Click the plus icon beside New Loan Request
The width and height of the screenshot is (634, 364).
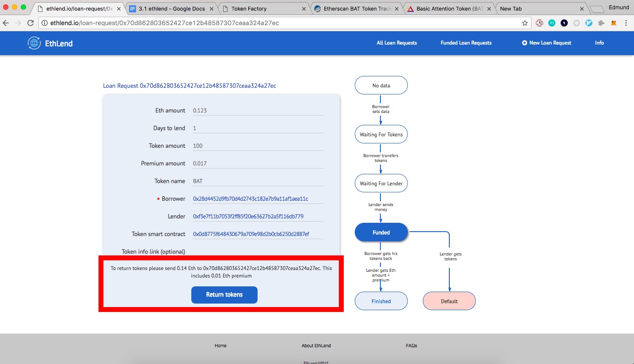tap(524, 43)
